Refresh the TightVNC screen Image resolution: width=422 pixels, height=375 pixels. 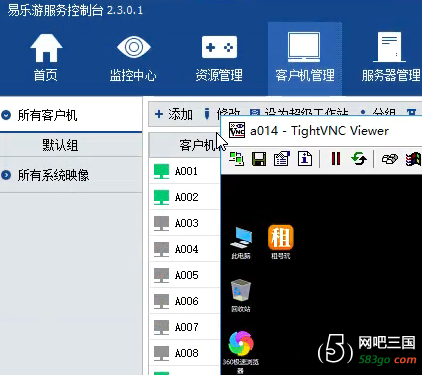point(359,159)
